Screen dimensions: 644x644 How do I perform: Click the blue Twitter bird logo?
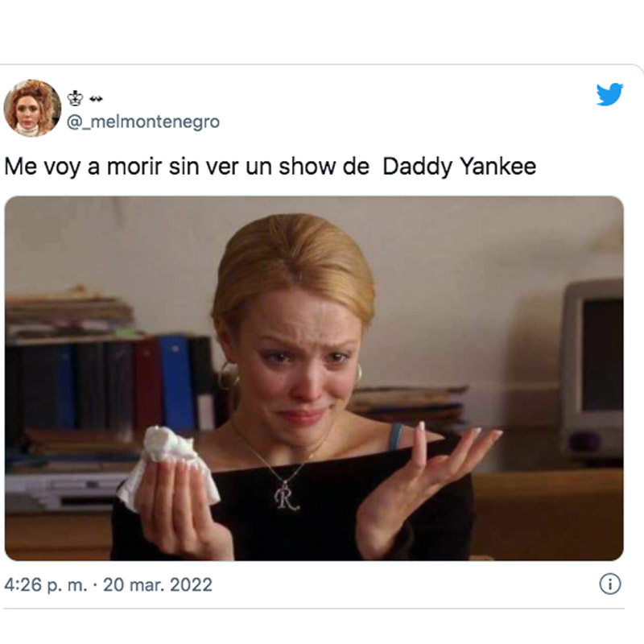pyautogui.click(x=610, y=94)
